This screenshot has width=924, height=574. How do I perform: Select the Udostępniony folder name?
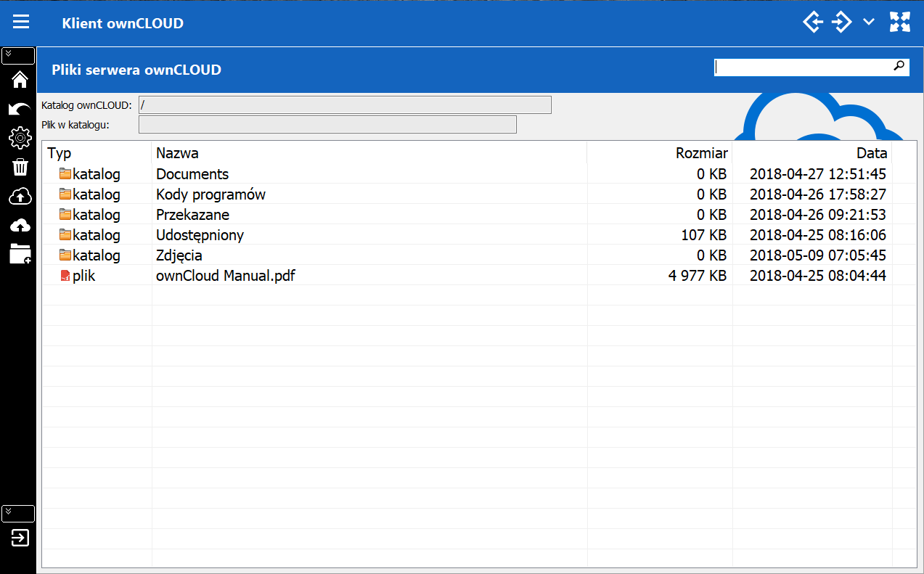coord(200,235)
